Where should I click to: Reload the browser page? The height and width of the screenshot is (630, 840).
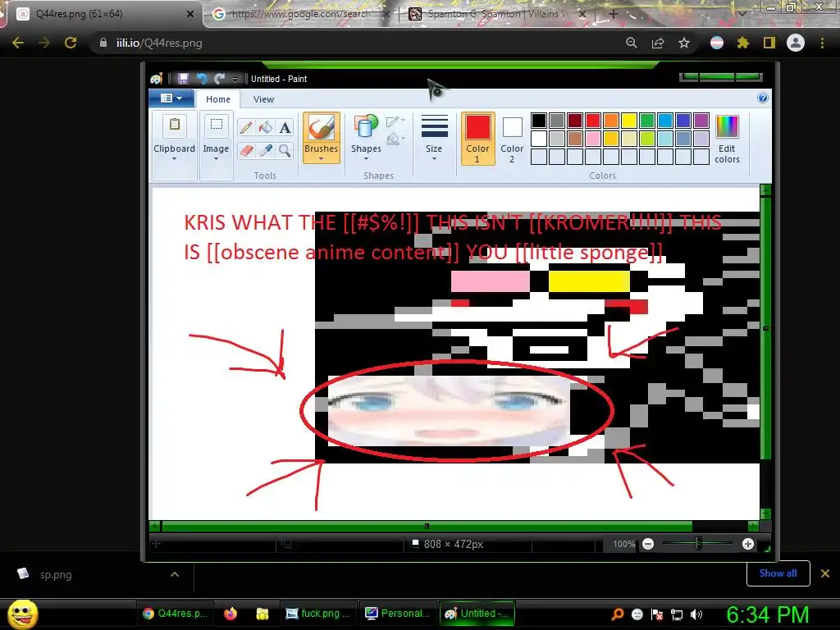click(x=71, y=43)
